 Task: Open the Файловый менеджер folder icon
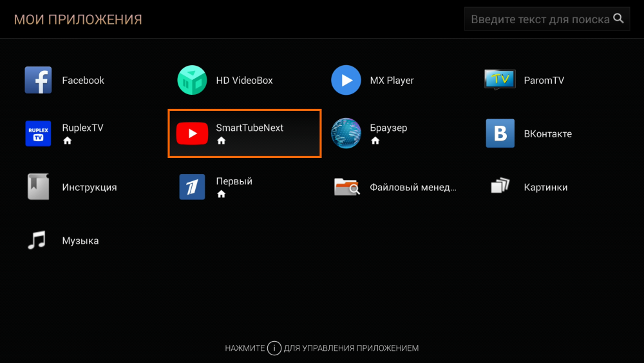pyautogui.click(x=346, y=187)
